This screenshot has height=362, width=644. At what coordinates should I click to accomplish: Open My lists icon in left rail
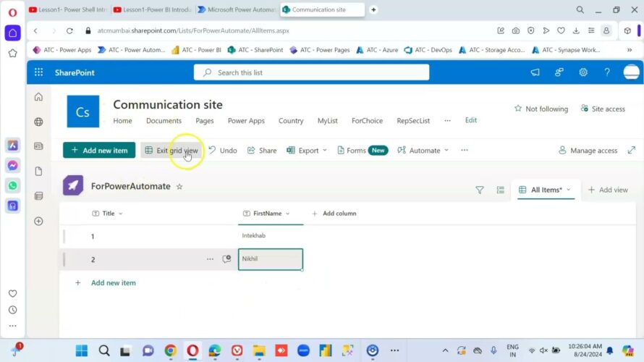click(38, 196)
